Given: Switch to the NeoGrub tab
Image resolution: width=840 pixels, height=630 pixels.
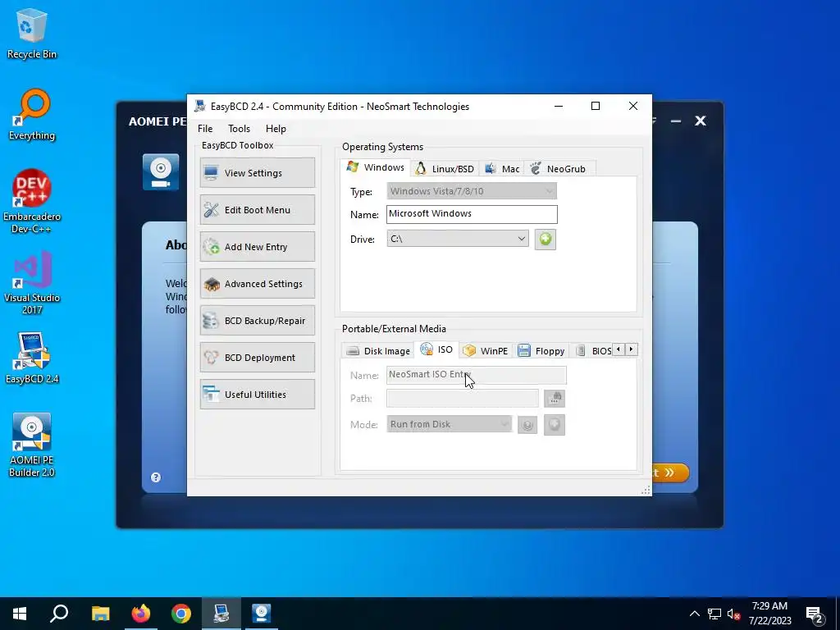Looking at the screenshot, I should click(x=559, y=169).
